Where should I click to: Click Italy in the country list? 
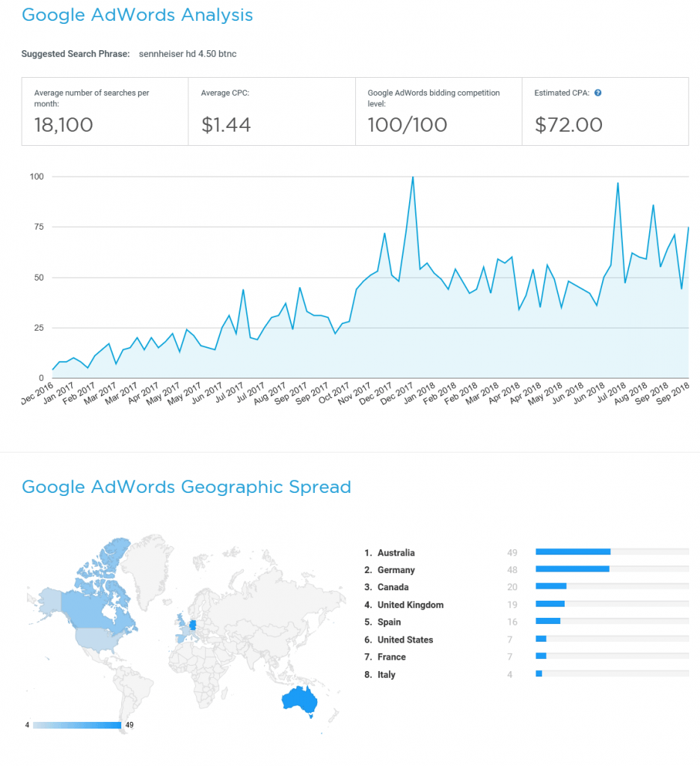[387, 675]
